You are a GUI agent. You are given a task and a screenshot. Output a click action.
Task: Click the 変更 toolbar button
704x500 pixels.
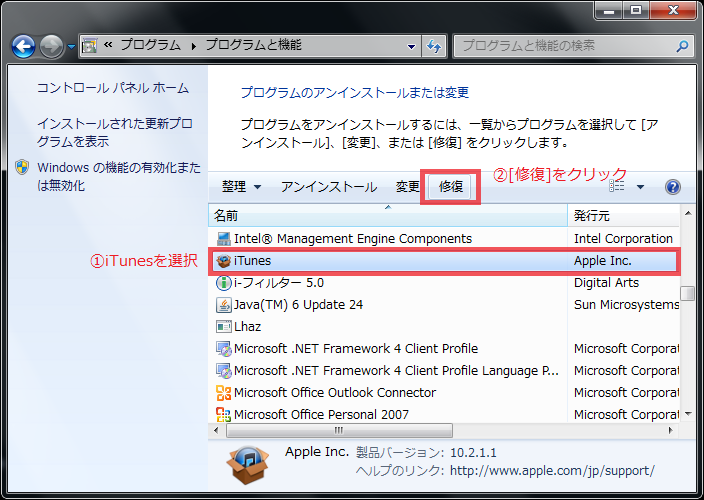[x=408, y=187]
